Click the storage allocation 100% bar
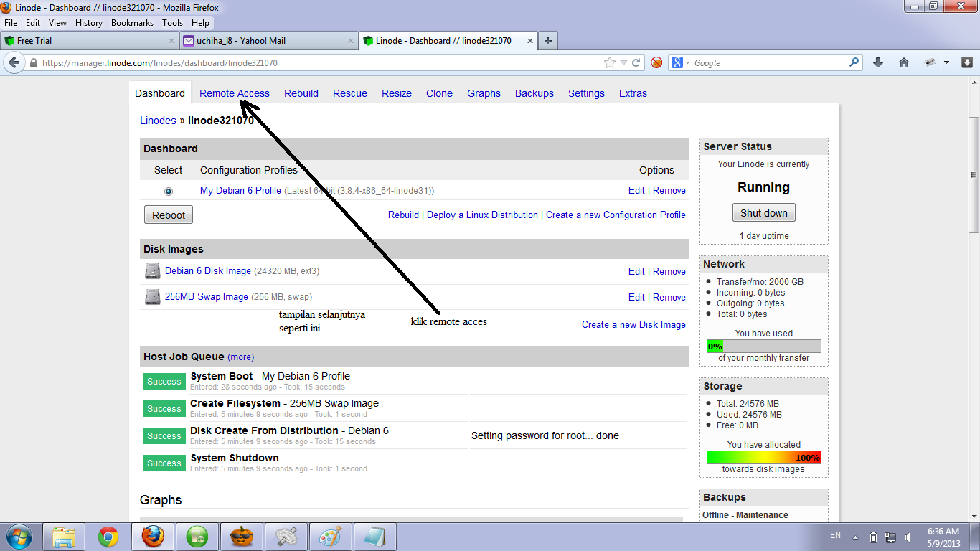Image resolution: width=980 pixels, height=551 pixels. point(764,458)
